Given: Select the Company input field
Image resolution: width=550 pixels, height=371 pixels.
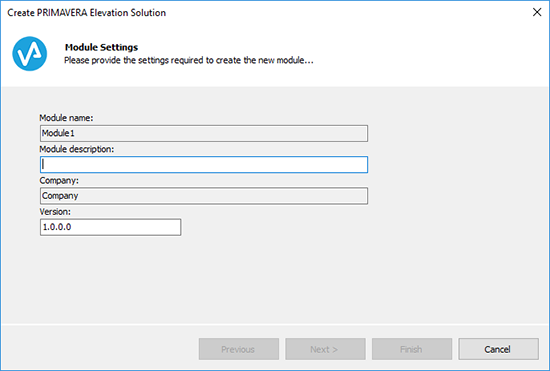Looking at the screenshot, I should (x=204, y=196).
